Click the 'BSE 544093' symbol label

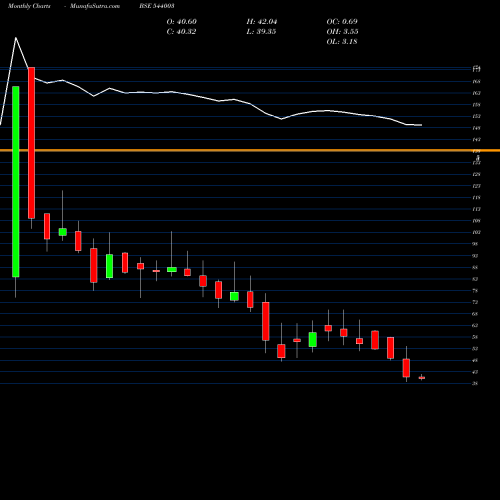click(x=157, y=6)
